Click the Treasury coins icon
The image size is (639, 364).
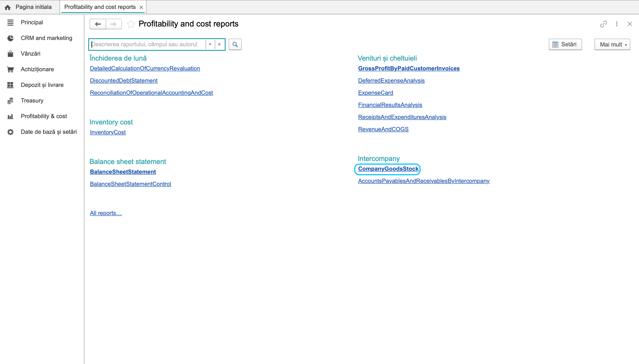pos(10,101)
